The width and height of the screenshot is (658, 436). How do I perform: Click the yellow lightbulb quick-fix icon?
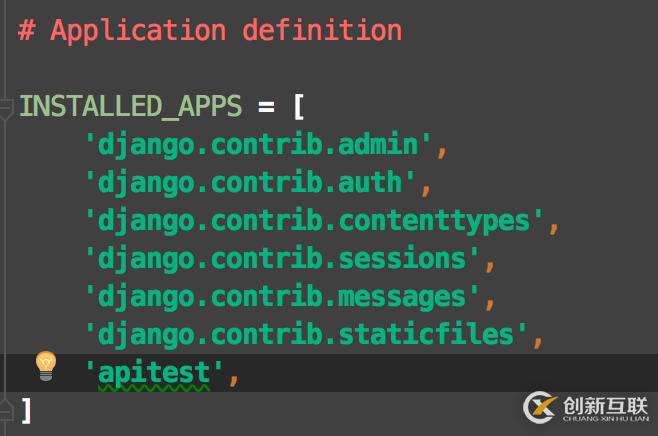pos(46,366)
